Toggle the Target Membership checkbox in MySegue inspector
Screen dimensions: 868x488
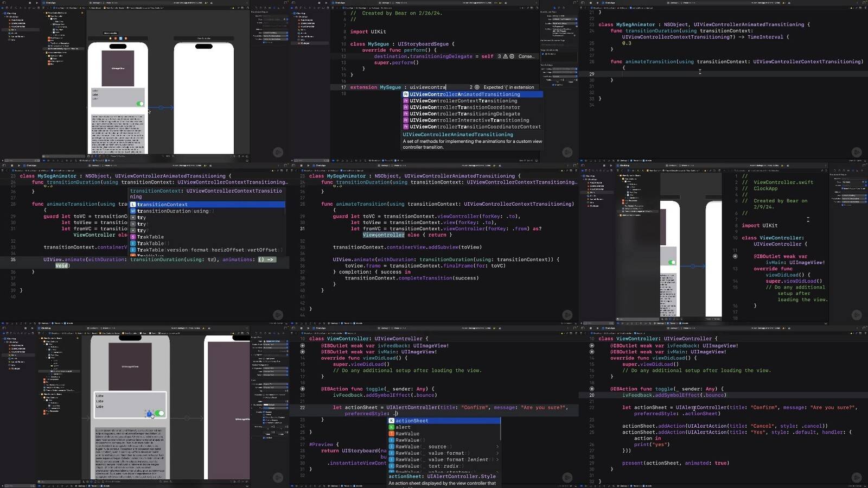544,54
